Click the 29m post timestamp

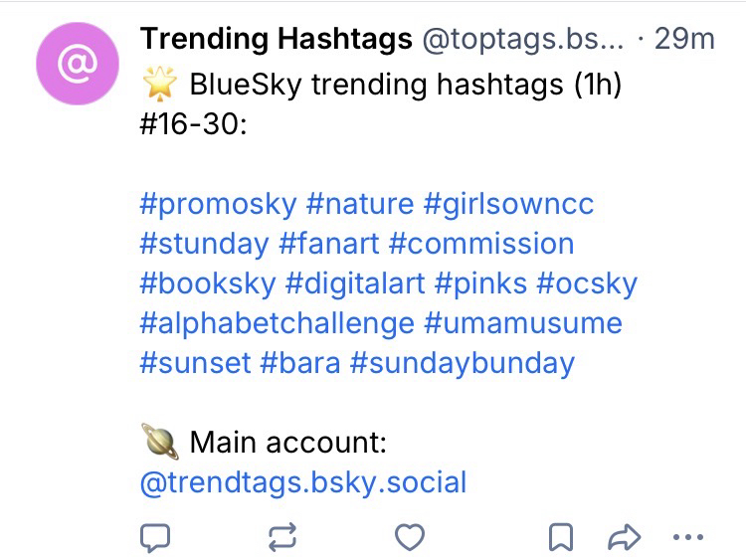(x=688, y=39)
